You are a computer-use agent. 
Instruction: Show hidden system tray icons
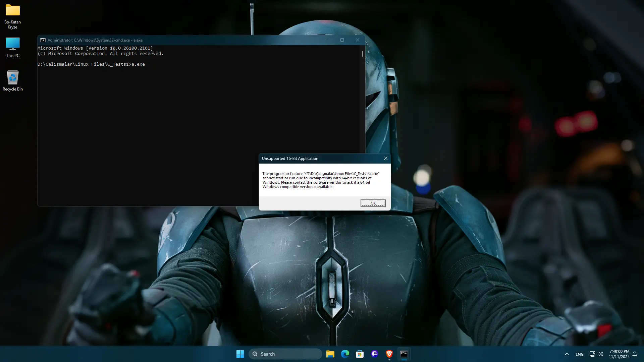pos(567,354)
